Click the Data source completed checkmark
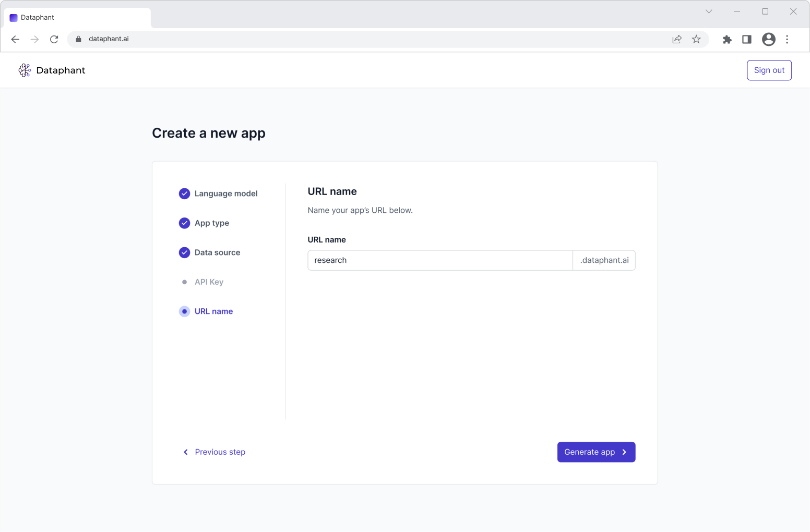Screen dimensions: 810x532 click(x=184, y=252)
